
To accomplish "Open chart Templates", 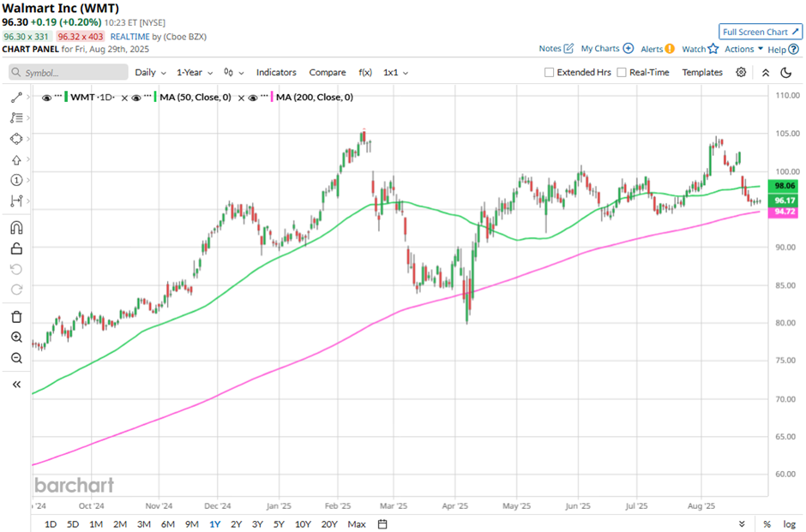I will point(702,73).
